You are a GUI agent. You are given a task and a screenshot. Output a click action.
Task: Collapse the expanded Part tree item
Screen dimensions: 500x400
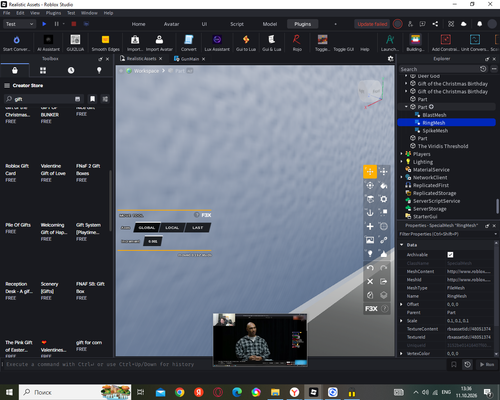[406, 107]
